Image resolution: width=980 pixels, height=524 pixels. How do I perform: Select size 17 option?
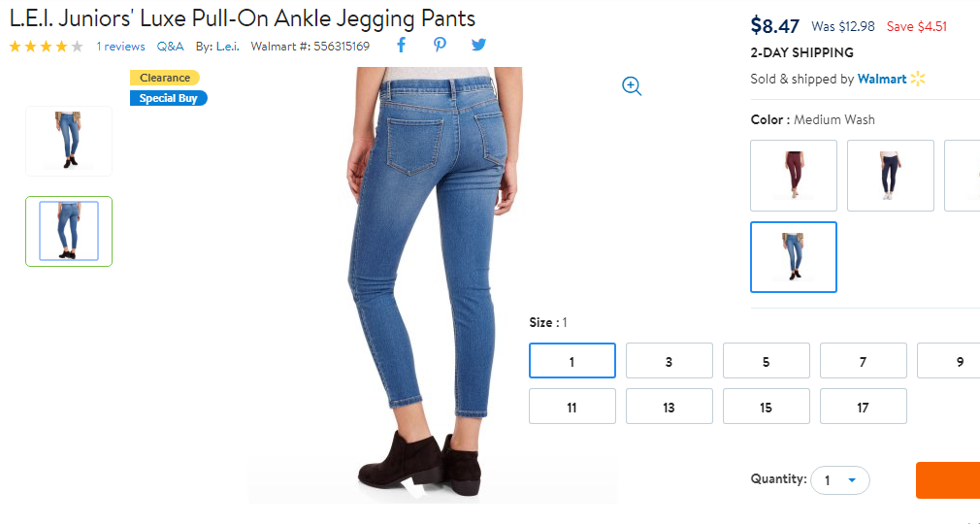pyautogui.click(x=864, y=407)
